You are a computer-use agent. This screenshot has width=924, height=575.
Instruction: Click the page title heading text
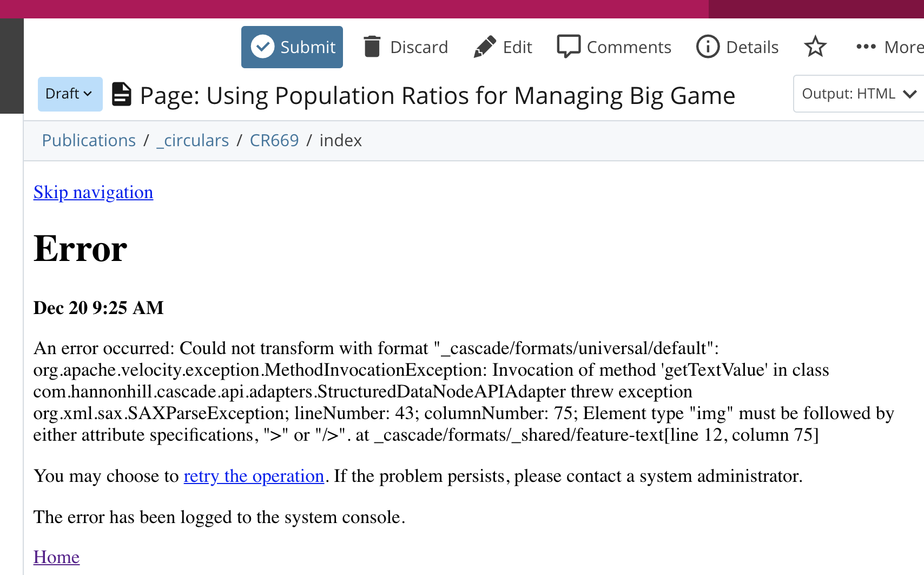point(437,96)
